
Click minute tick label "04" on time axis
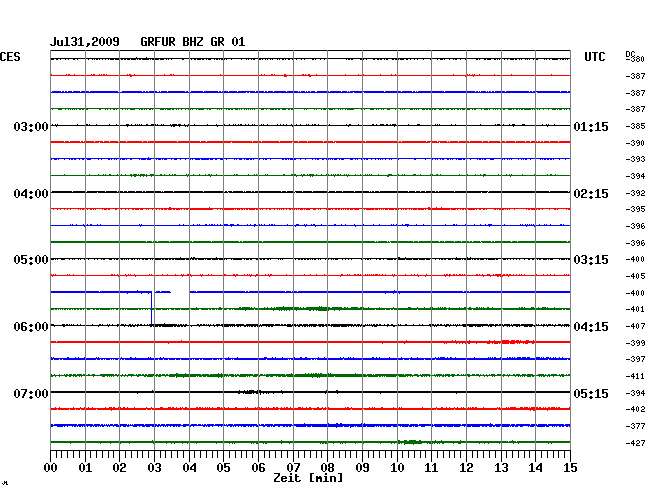tap(189, 468)
